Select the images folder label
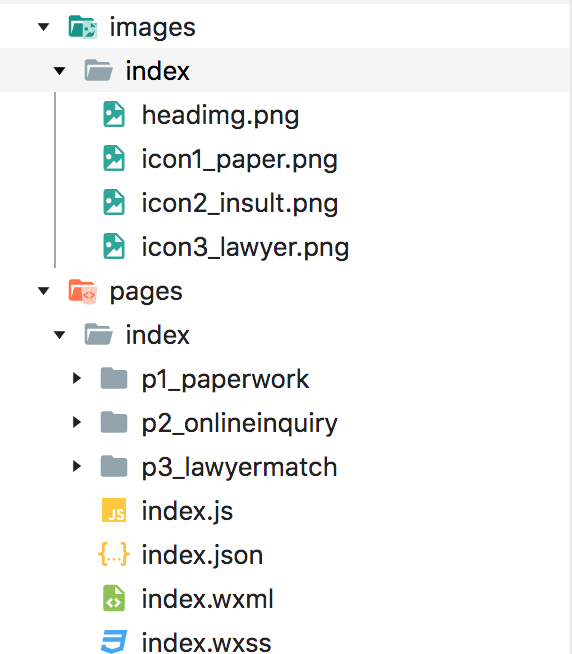Image resolution: width=572 pixels, height=654 pixels. coord(152,28)
